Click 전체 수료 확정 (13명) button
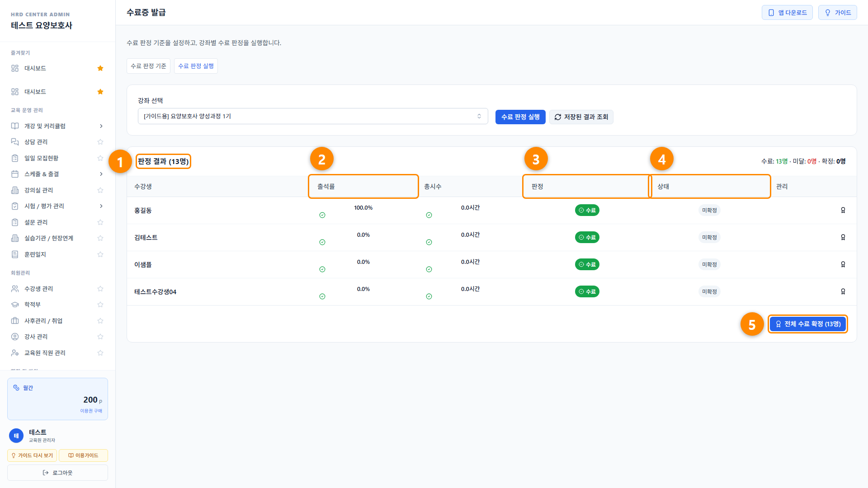 pyautogui.click(x=808, y=324)
